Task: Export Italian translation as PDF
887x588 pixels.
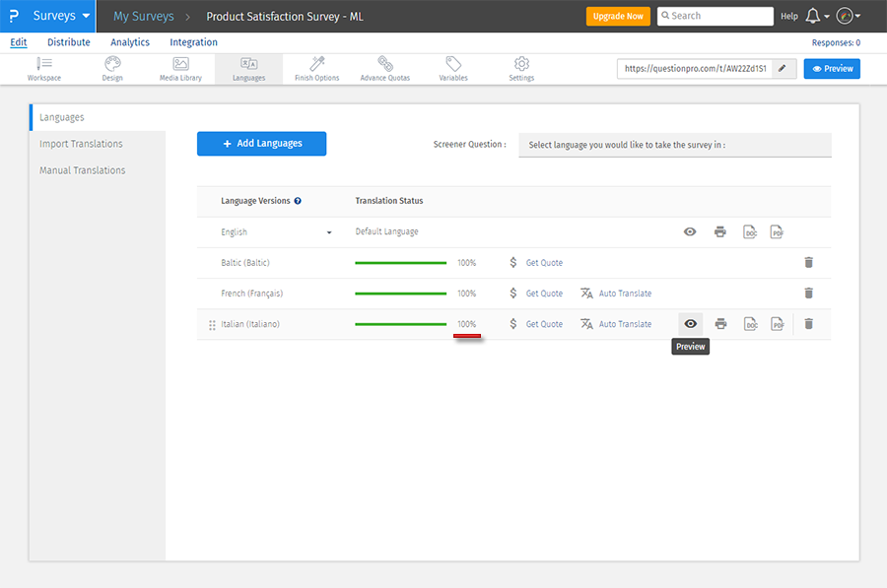Action: [778, 324]
